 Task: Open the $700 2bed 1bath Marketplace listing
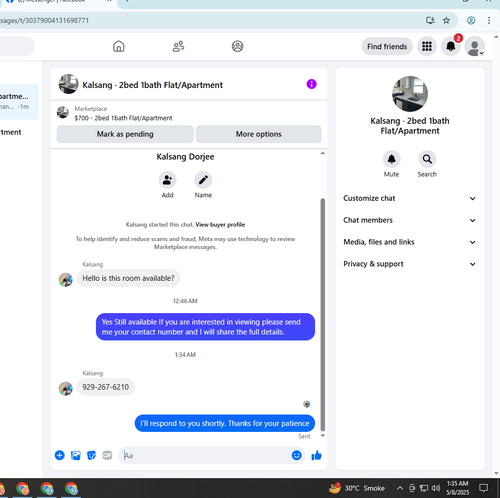click(123, 118)
